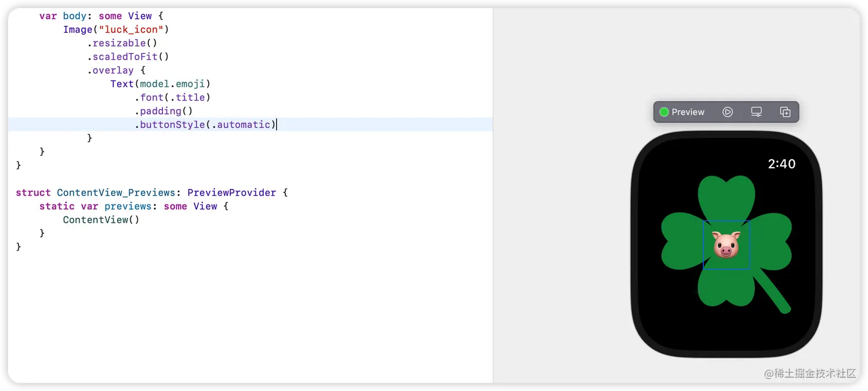868x391 pixels.
Task: Click the .overlay modifier in code
Action: pyautogui.click(x=110, y=70)
